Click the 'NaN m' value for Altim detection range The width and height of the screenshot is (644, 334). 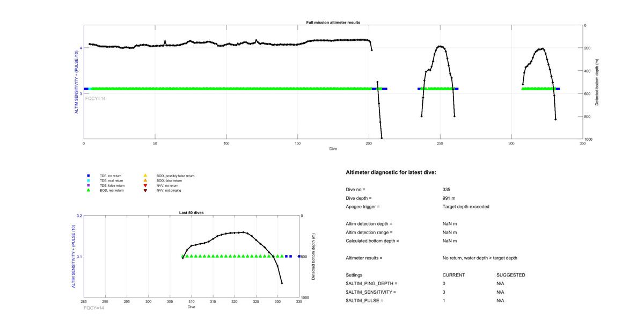450,232
